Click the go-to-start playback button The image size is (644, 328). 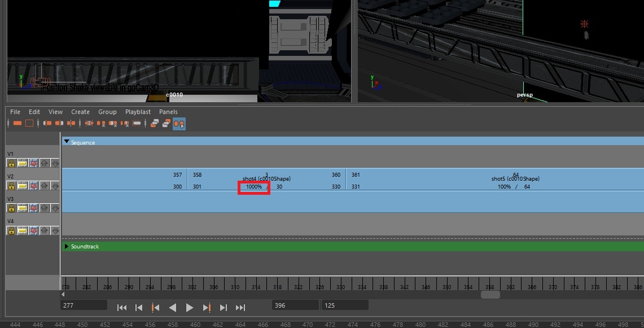[122, 307]
